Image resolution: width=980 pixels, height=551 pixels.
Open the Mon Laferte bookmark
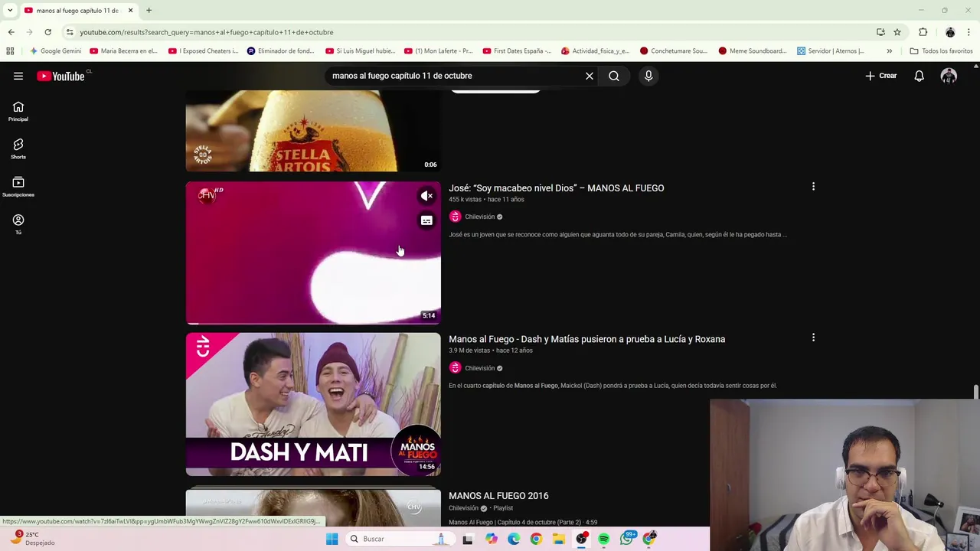coord(438,51)
